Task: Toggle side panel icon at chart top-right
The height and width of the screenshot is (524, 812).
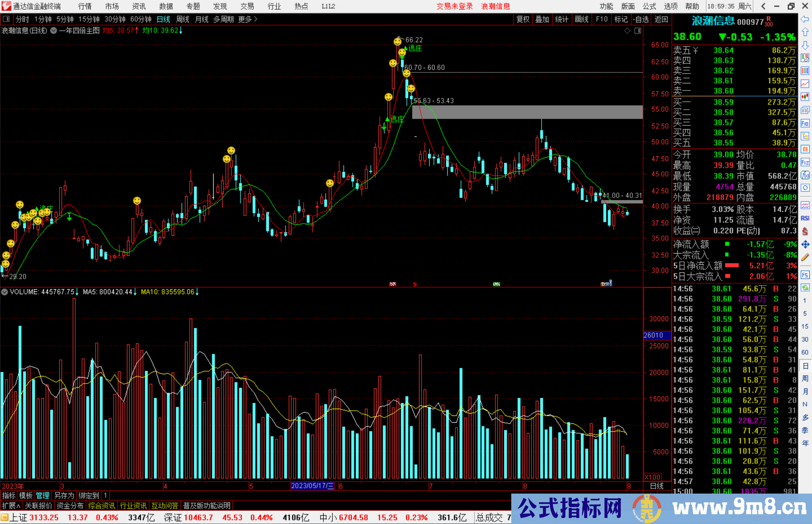Action: [x=638, y=31]
